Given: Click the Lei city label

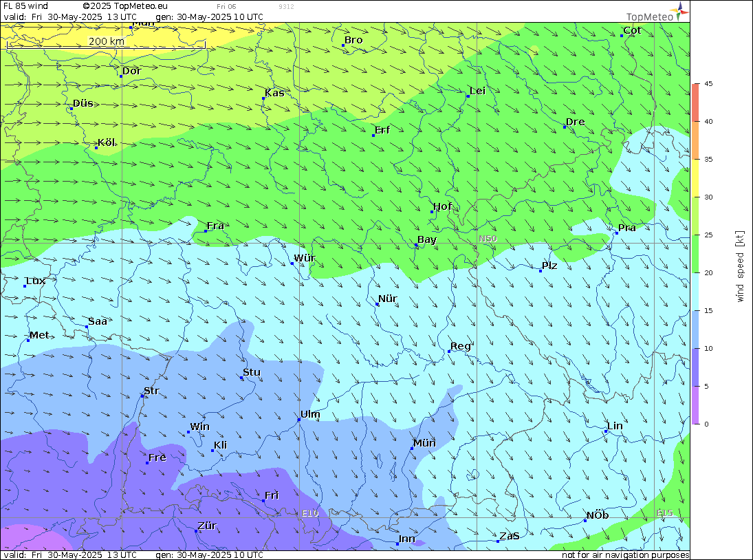Looking at the screenshot, I should click(x=477, y=91).
